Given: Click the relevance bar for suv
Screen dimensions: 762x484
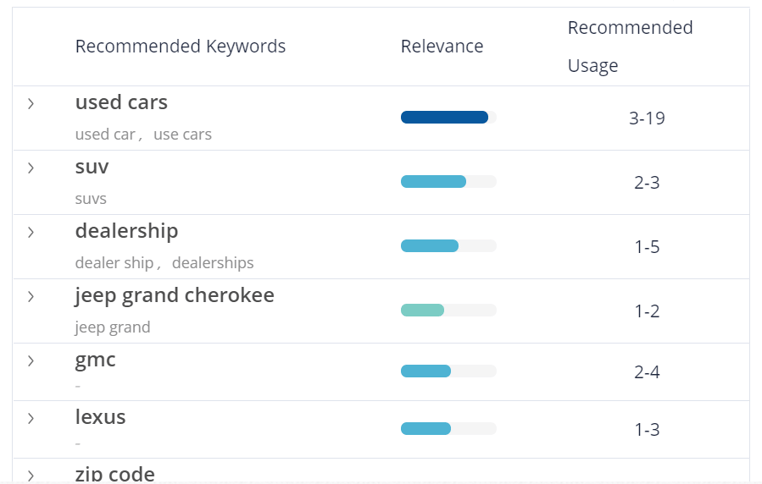Looking at the screenshot, I should tap(449, 182).
